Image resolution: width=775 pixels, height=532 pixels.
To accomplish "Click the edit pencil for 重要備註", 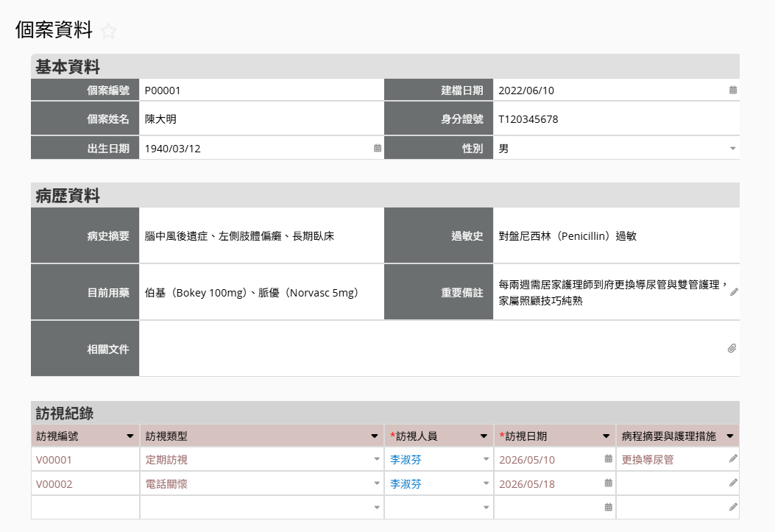I will point(734,292).
